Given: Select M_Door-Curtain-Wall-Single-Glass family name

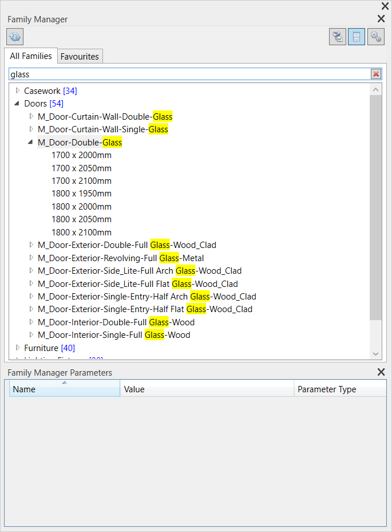Looking at the screenshot, I should point(103,129).
